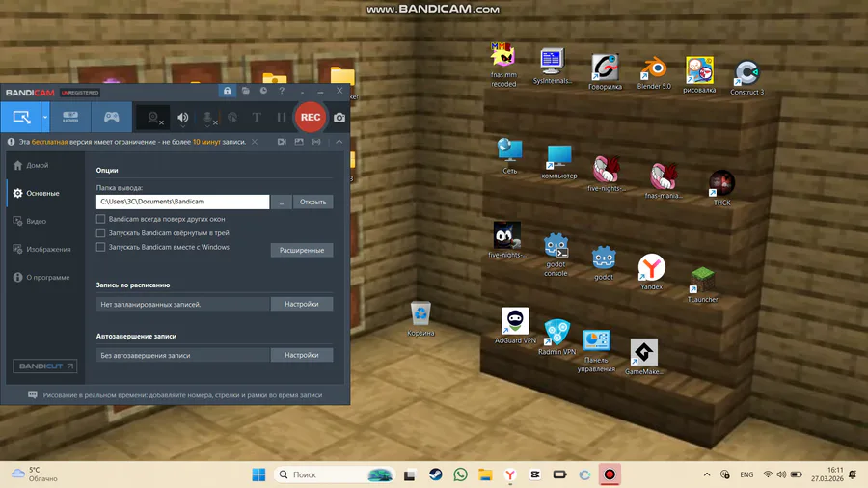Enable start Bandicam with Windows checkbox

[100, 247]
